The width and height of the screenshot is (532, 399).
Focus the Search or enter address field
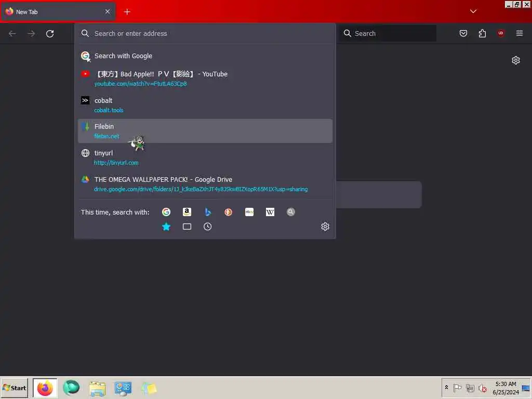[205, 33]
